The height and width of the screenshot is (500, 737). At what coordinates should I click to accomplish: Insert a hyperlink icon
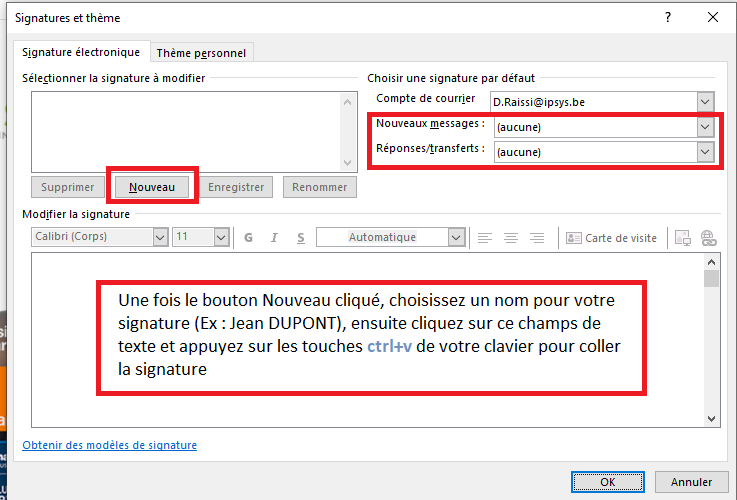pos(709,238)
